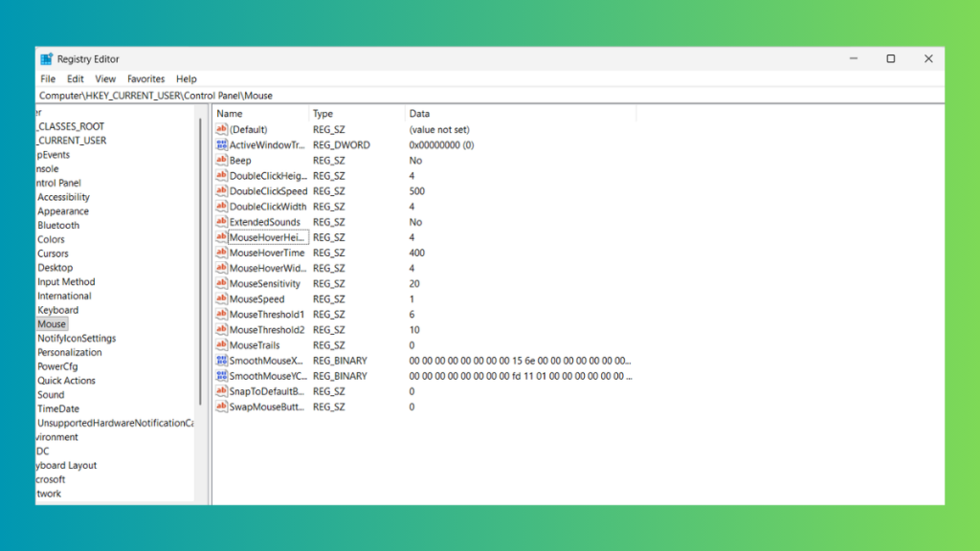Click the icon beside MouseSpeed

click(221, 298)
